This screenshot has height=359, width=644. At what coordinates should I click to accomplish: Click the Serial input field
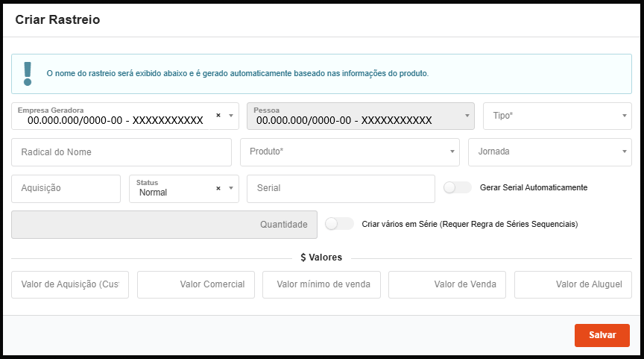click(341, 189)
